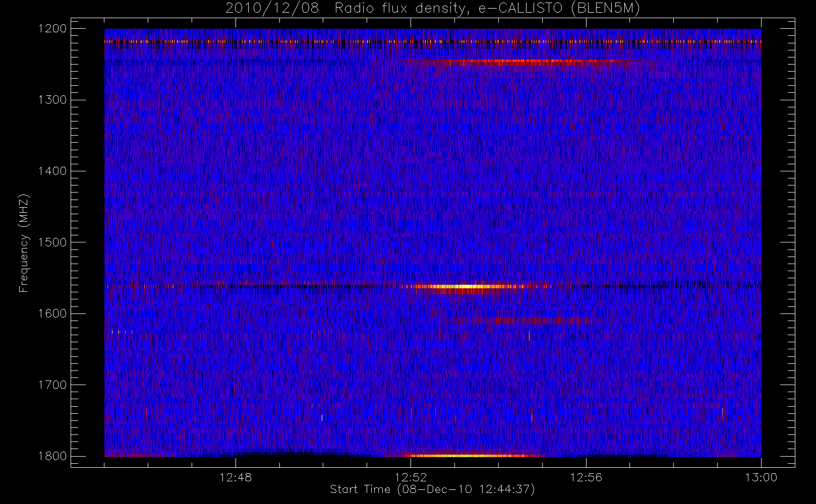This screenshot has height=504, width=816.
Task: Click the "12:52" time axis label
Action: tap(411, 477)
